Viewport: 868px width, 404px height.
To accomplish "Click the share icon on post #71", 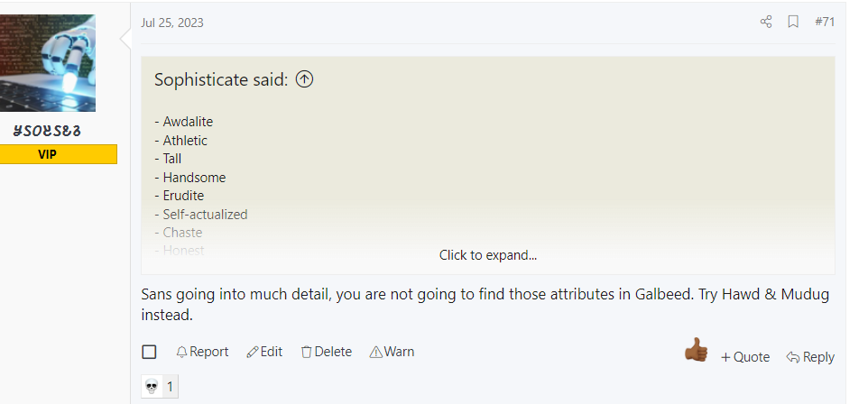I will click(766, 22).
